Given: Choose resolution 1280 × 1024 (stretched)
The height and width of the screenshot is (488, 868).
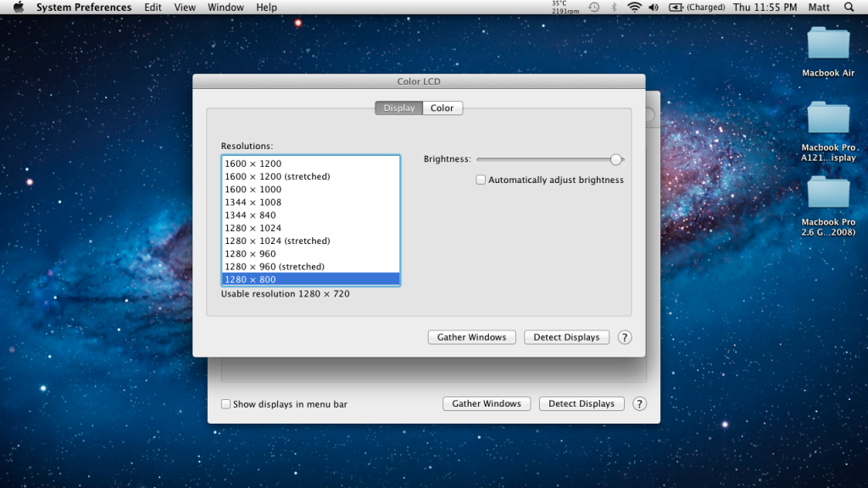Looking at the screenshot, I should coord(310,241).
